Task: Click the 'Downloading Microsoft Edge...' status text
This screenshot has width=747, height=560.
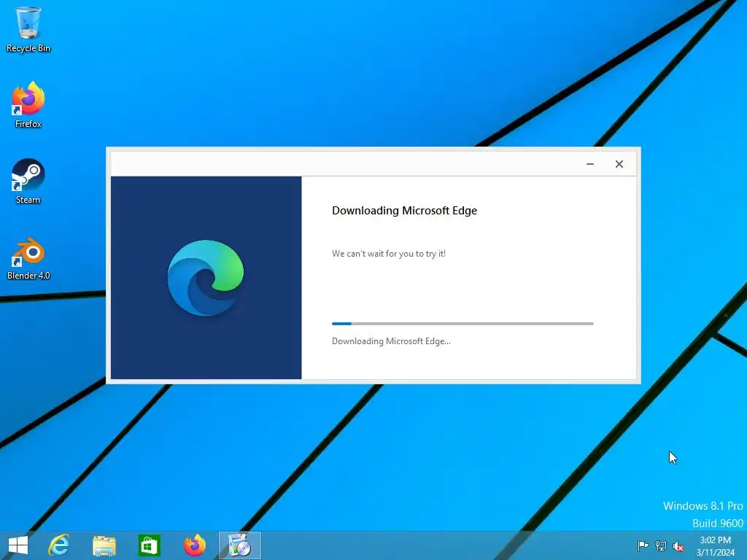Action: point(391,341)
